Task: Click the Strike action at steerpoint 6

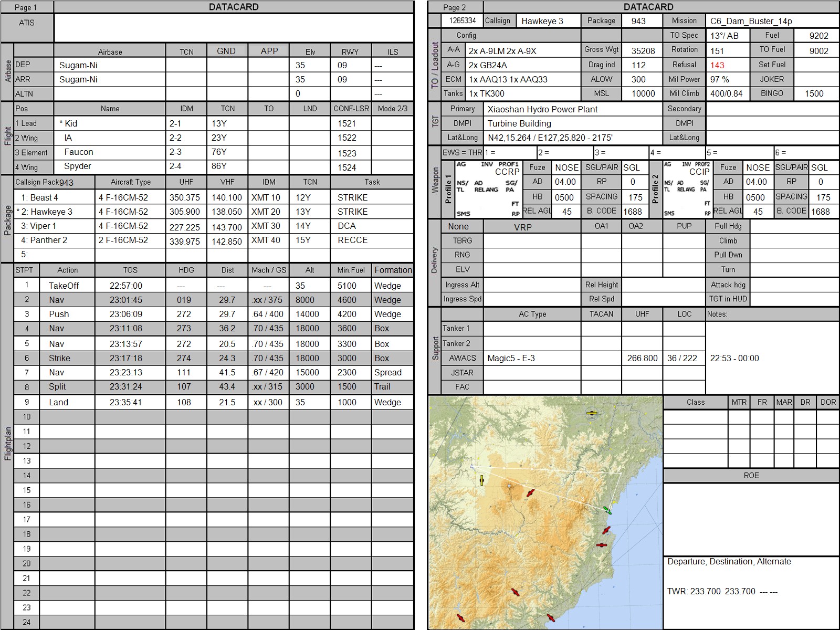Action: (x=59, y=358)
